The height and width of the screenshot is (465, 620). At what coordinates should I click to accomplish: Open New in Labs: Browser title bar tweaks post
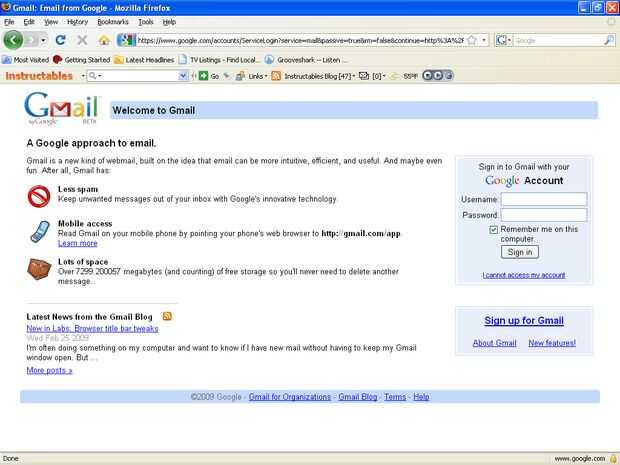[x=92, y=328]
